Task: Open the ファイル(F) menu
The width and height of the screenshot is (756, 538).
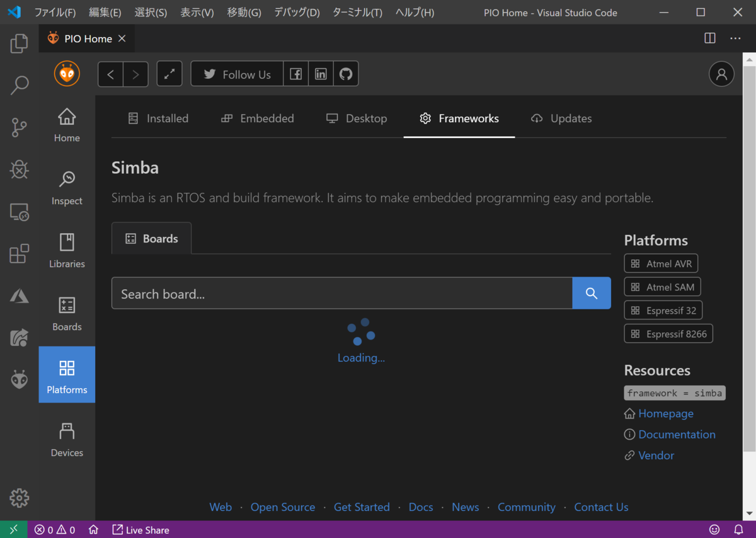Action: pos(55,13)
